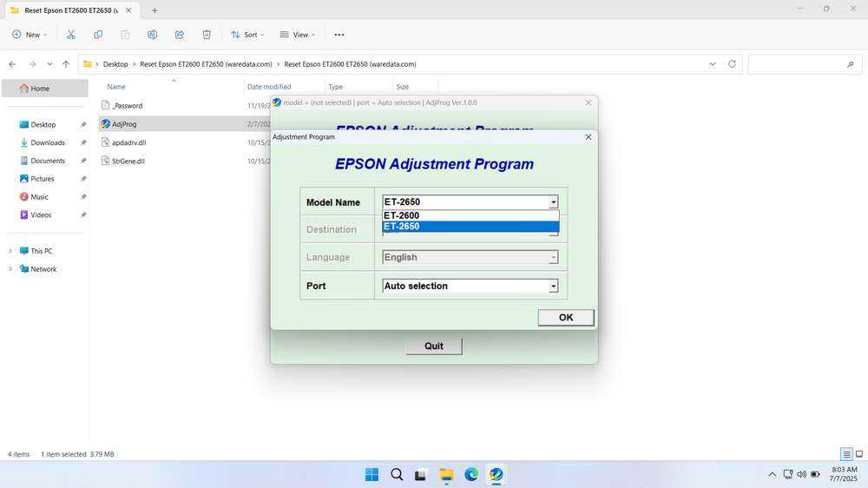Sort files by the Name column

[116, 87]
